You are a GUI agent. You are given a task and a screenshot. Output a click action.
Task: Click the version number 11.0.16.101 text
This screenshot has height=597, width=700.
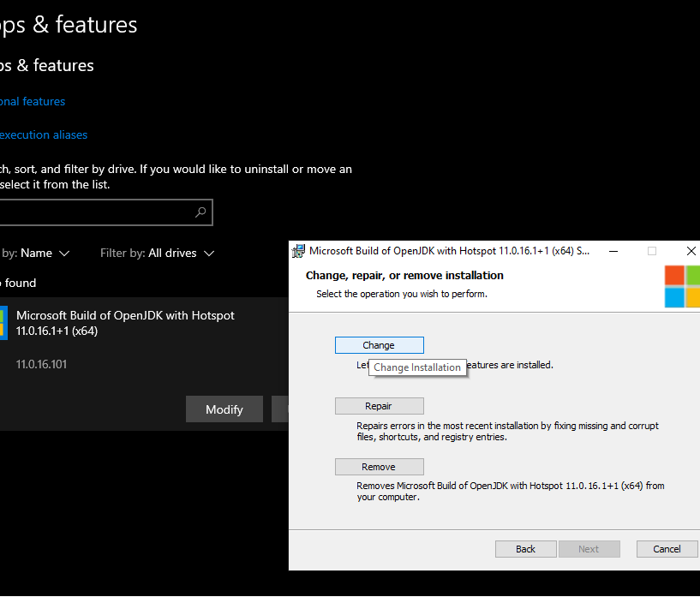coord(41,364)
